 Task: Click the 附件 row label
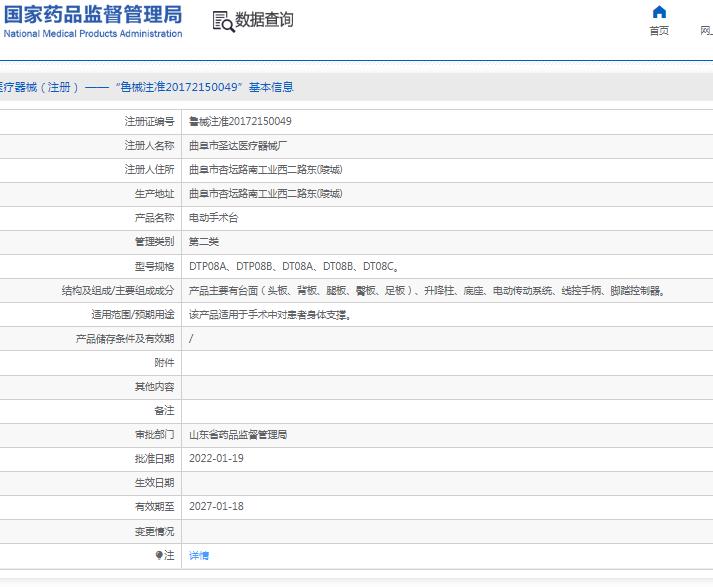pyautogui.click(x=164, y=362)
